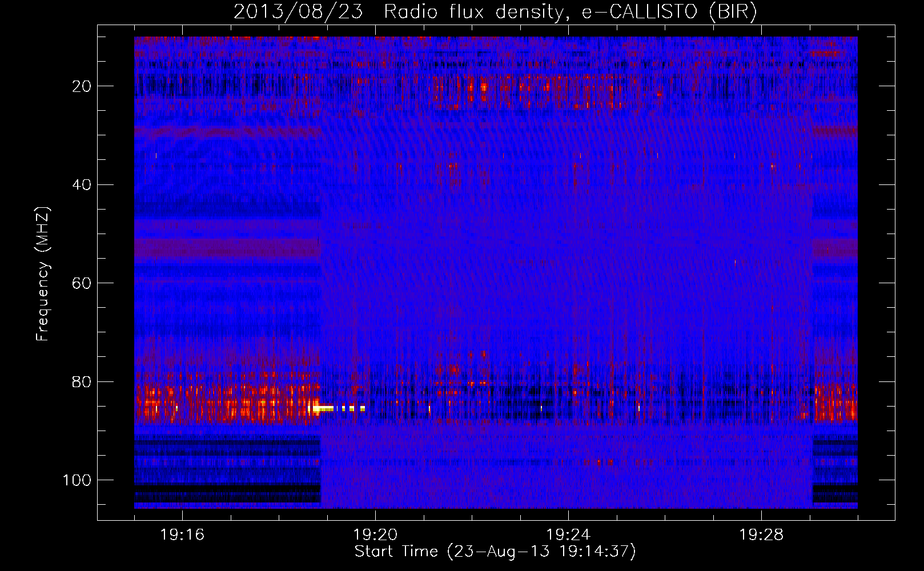The image size is (924, 571).
Task: Click the '40' frequency tick label
Action: [x=82, y=185]
